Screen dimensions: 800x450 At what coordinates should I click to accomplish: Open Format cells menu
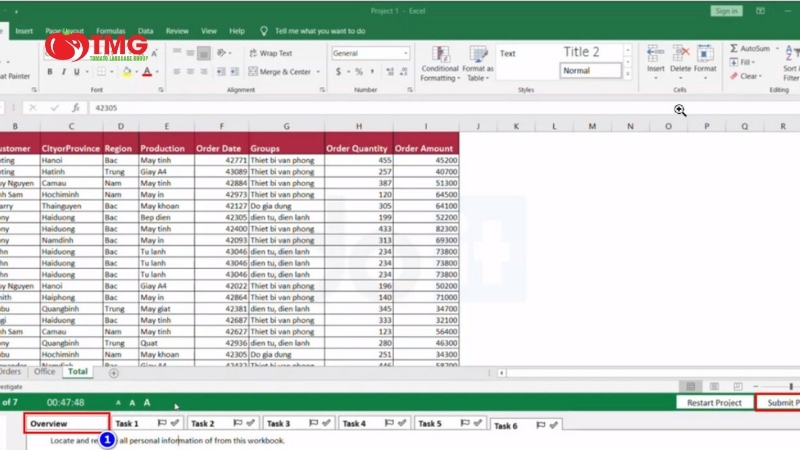705,63
